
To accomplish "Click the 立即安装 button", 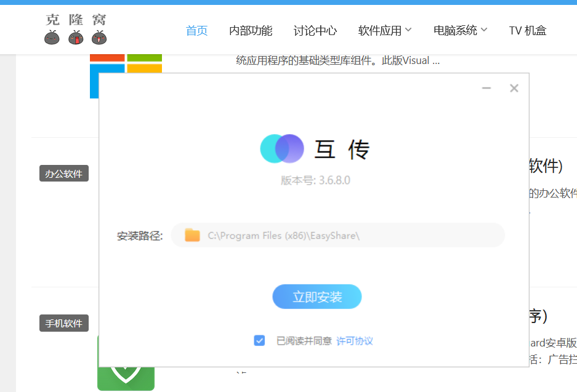I will pyautogui.click(x=317, y=297).
